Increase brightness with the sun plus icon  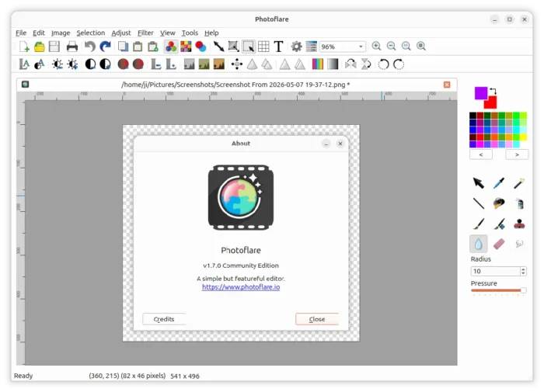[72, 64]
